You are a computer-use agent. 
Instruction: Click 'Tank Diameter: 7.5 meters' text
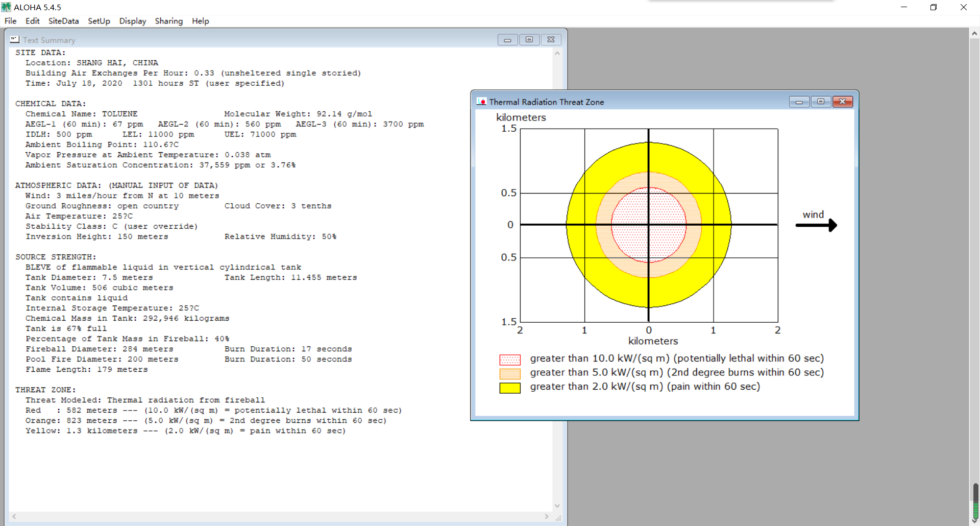[x=89, y=277]
